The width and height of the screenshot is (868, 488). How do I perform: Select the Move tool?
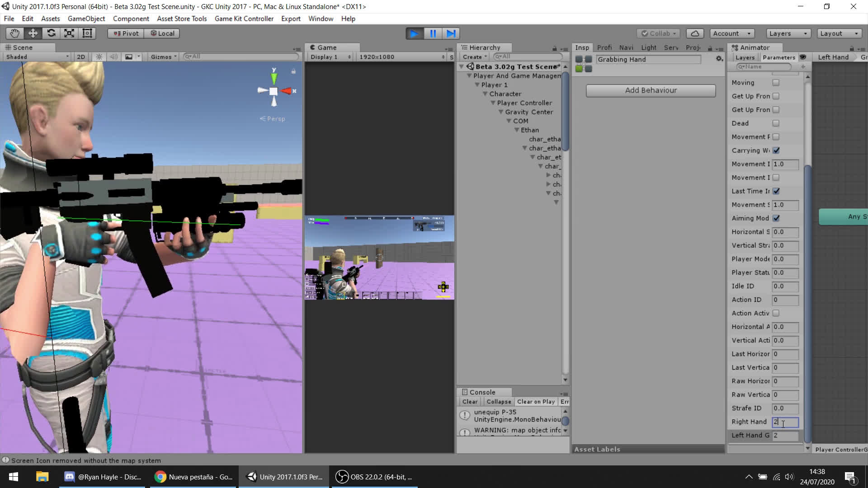click(x=33, y=33)
